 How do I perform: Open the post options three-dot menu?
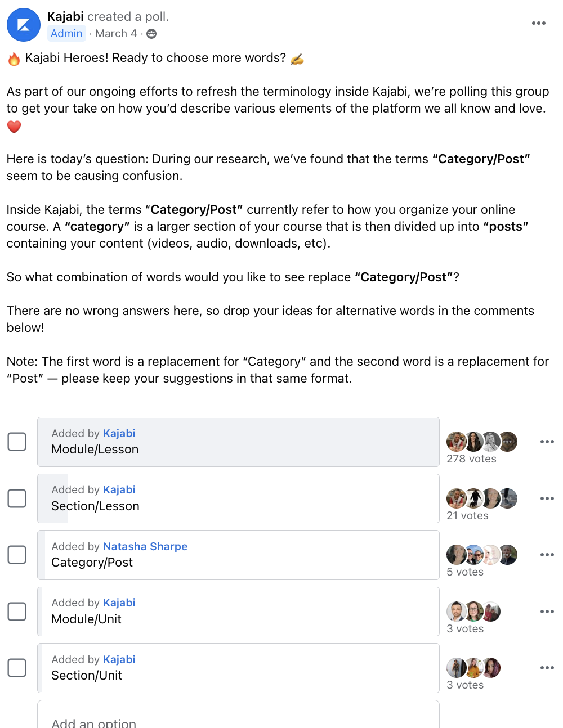tap(538, 23)
